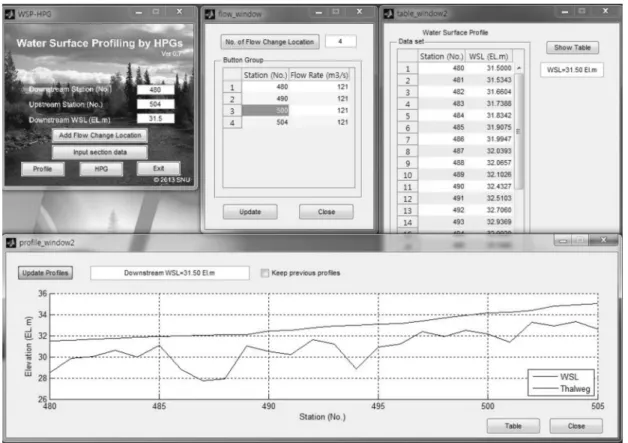
Task: Click Update button in flow_window
Action: pyautogui.click(x=250, y=212)
